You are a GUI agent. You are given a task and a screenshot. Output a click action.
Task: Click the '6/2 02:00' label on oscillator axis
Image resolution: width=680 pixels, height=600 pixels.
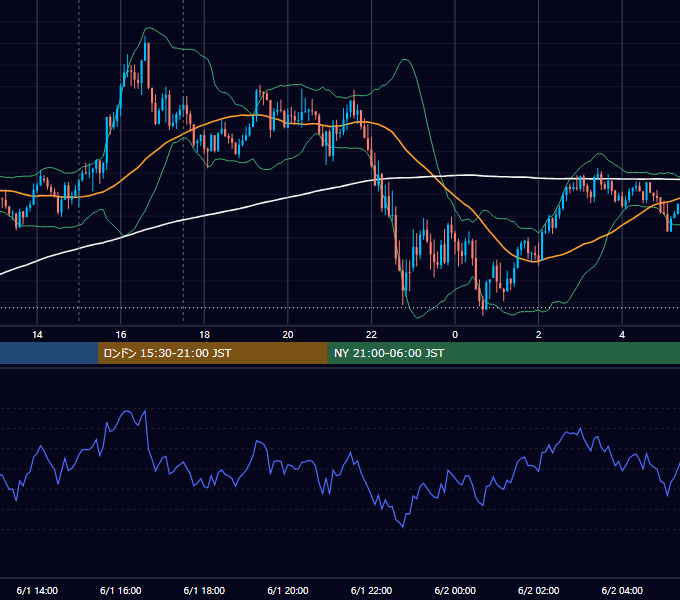539,590
